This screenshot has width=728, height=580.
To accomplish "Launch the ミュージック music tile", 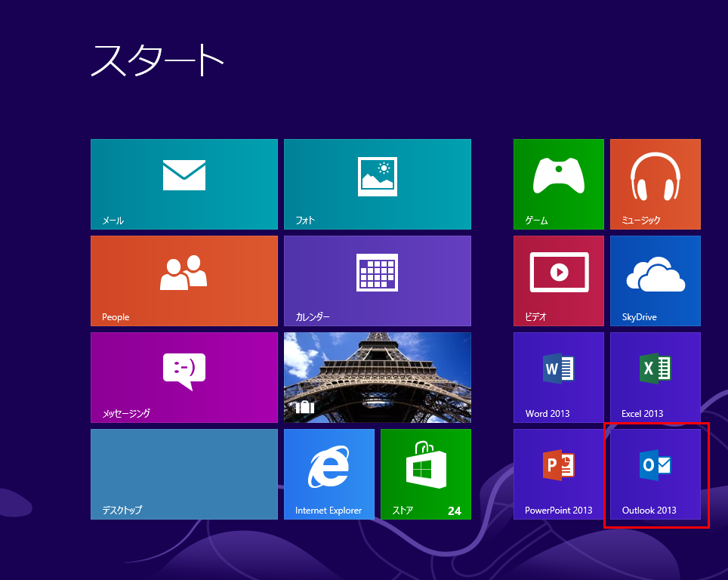I will (655, 184).
